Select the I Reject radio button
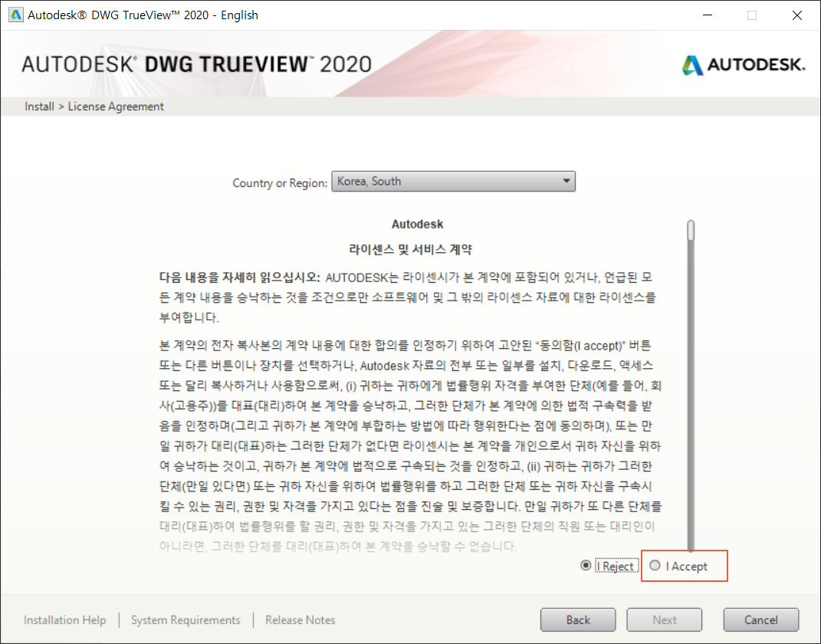 click(x=586, y=566)
